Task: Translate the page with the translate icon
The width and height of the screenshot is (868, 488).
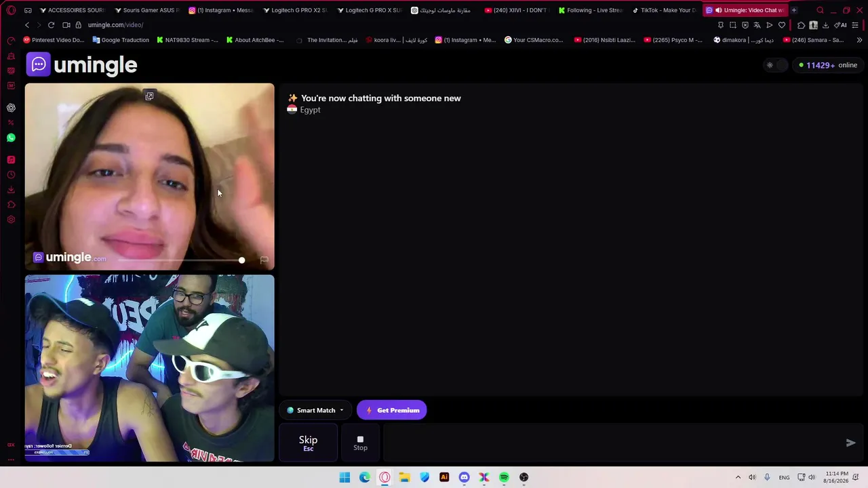Action: click(x=757, y=25)
